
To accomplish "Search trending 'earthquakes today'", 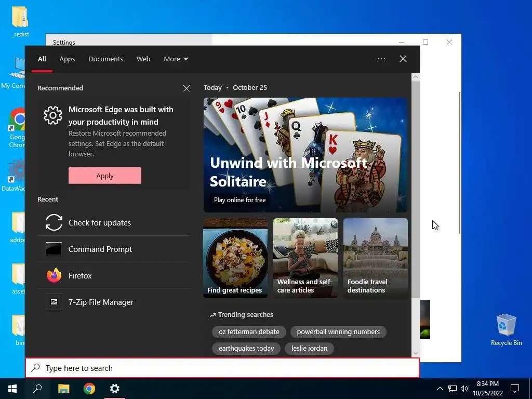I will click(x=246, y=349).
